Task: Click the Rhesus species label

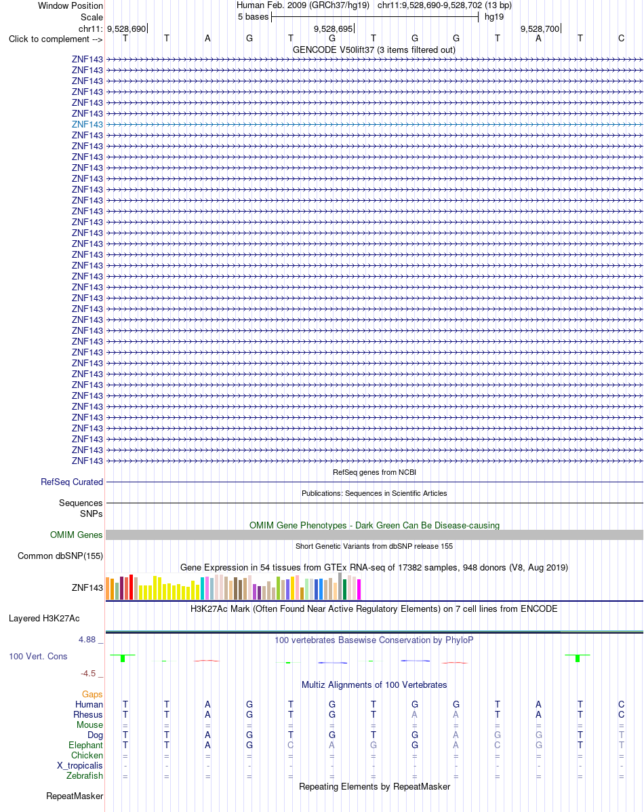Action: pyautogui.click(x=87, y=714)
